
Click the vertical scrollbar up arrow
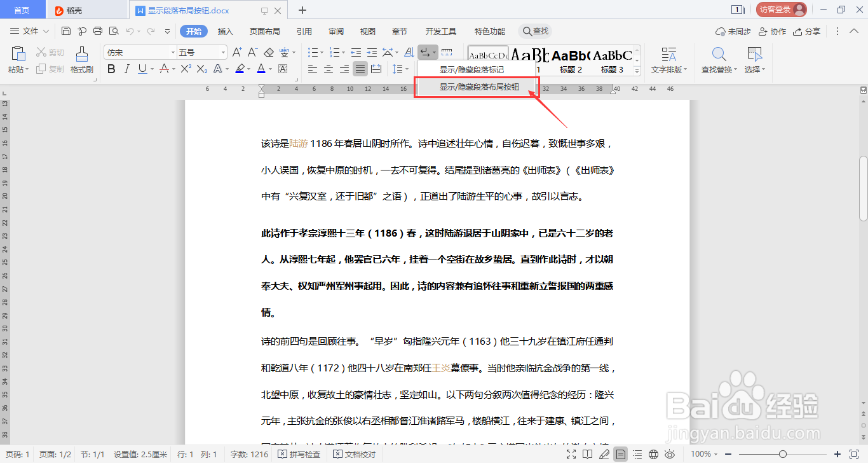[x=862, y=100]
